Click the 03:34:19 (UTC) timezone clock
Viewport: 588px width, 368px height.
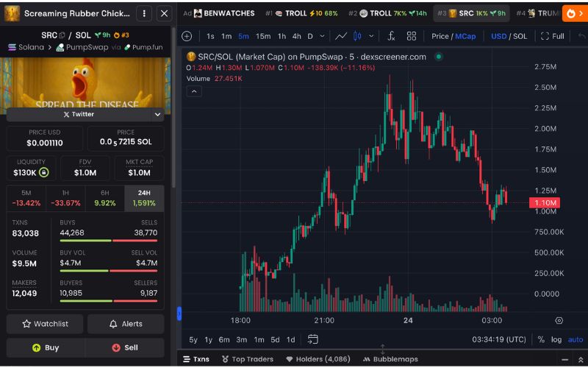[x=499, y=339]
